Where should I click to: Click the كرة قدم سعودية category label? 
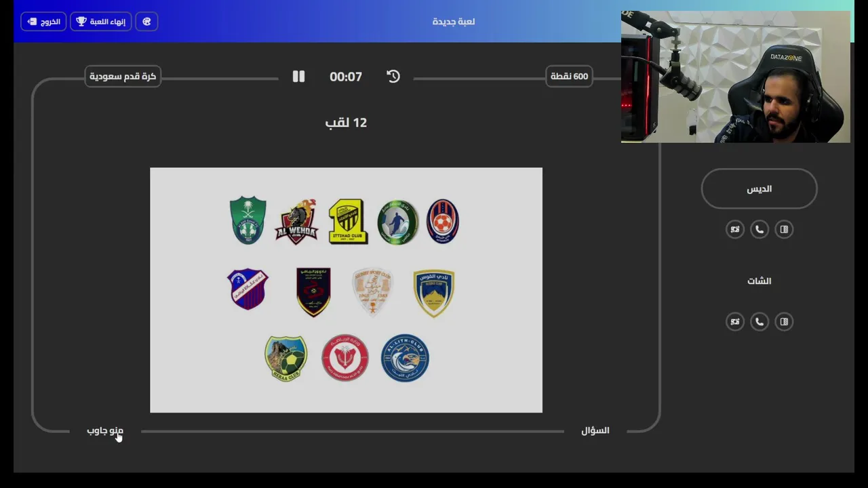[123, 77]
